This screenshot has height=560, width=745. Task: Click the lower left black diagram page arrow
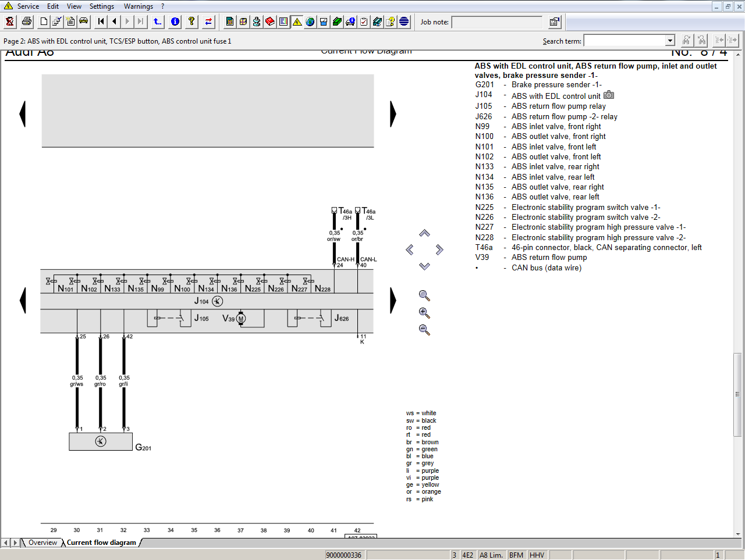(x=23, y=301)
